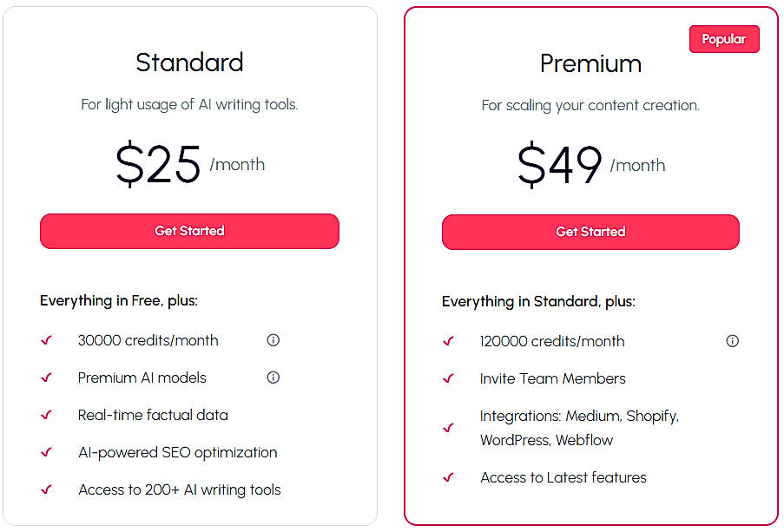Select the Premium plan heading
Image resolution: width=784 pixels, height=532 pixels.
pos(590,63)
